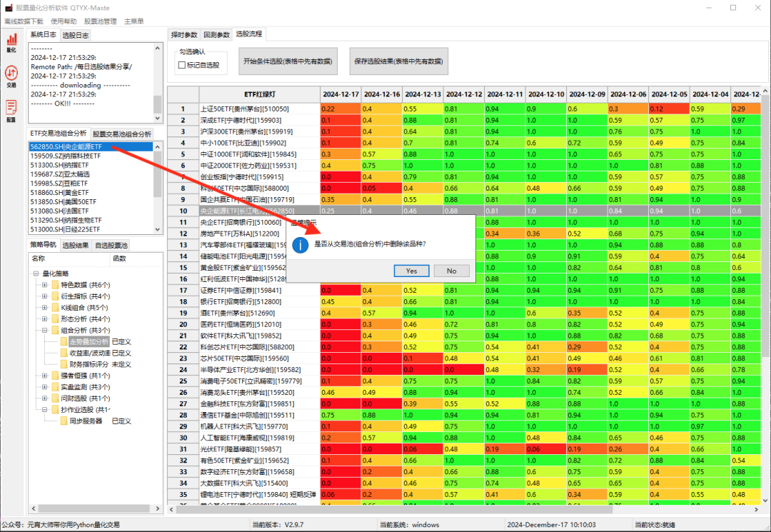The height and width of the screenshot is (532, 771).
Task: Click the folder icon beside 收益率/波动率
Action: point(64,353)
